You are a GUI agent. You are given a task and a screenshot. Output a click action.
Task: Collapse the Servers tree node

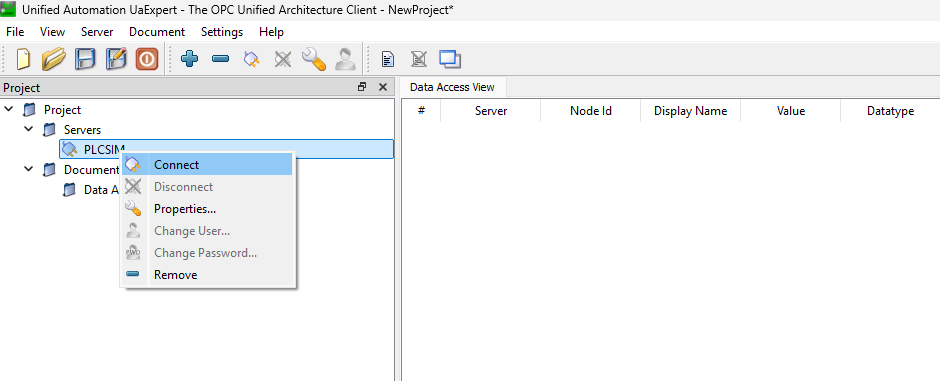click(29, 129)
